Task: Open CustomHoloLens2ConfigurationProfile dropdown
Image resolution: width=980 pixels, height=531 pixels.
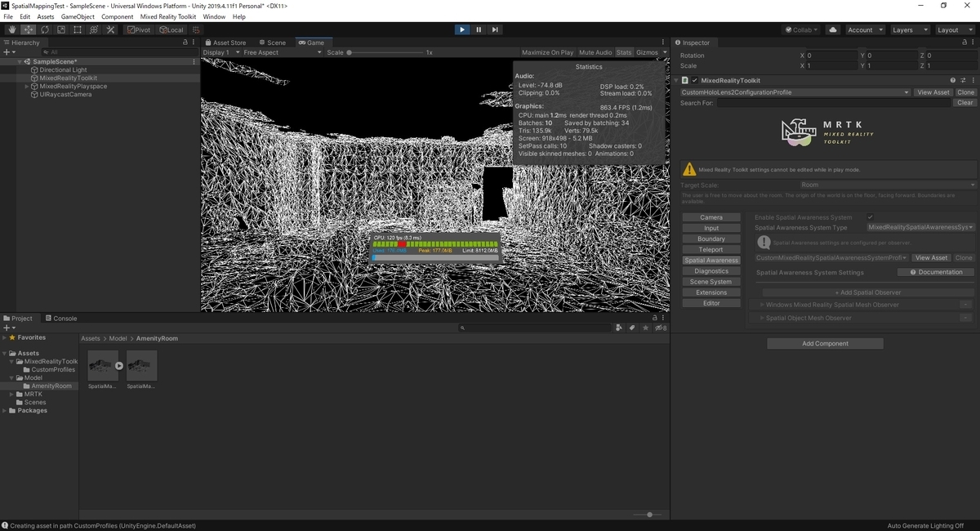Action: pos(795,92)
